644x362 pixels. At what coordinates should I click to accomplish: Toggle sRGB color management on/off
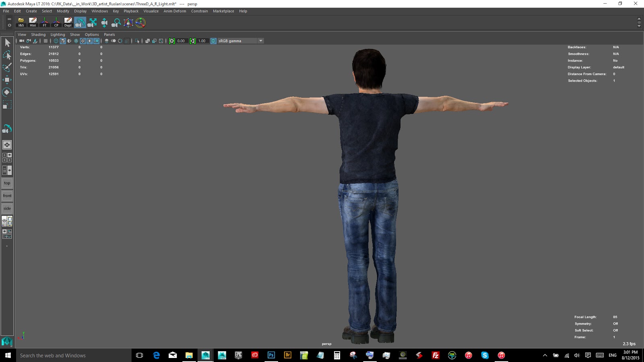pyautogui.click(x=213, y=41)
